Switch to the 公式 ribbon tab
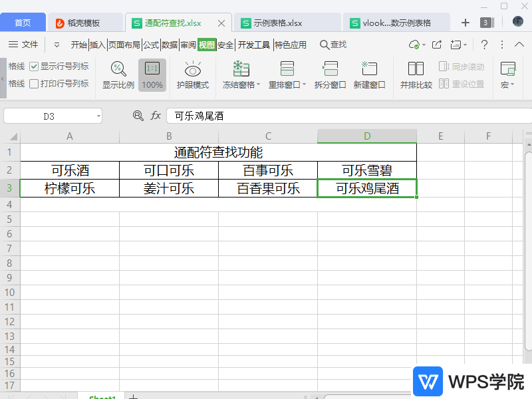 point(151,45)
